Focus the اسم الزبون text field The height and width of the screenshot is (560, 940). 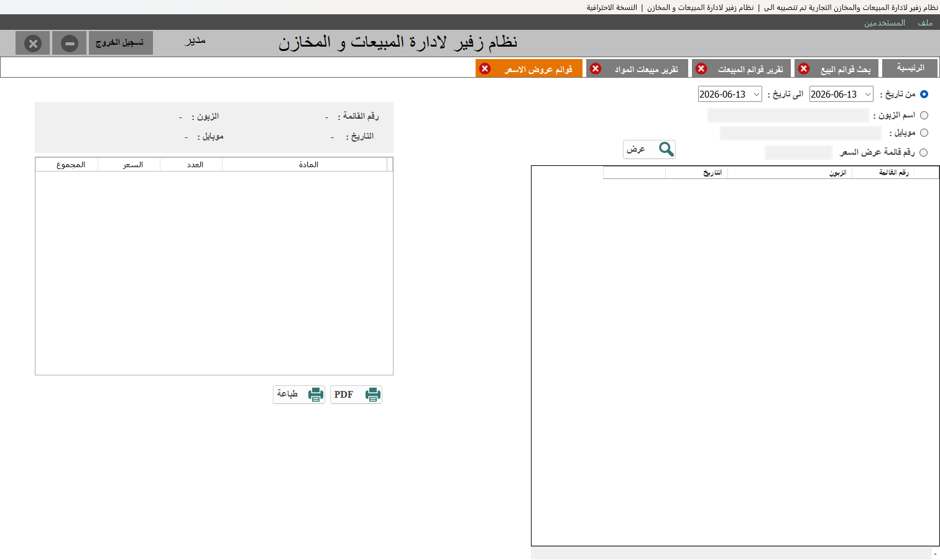[788, 115]
